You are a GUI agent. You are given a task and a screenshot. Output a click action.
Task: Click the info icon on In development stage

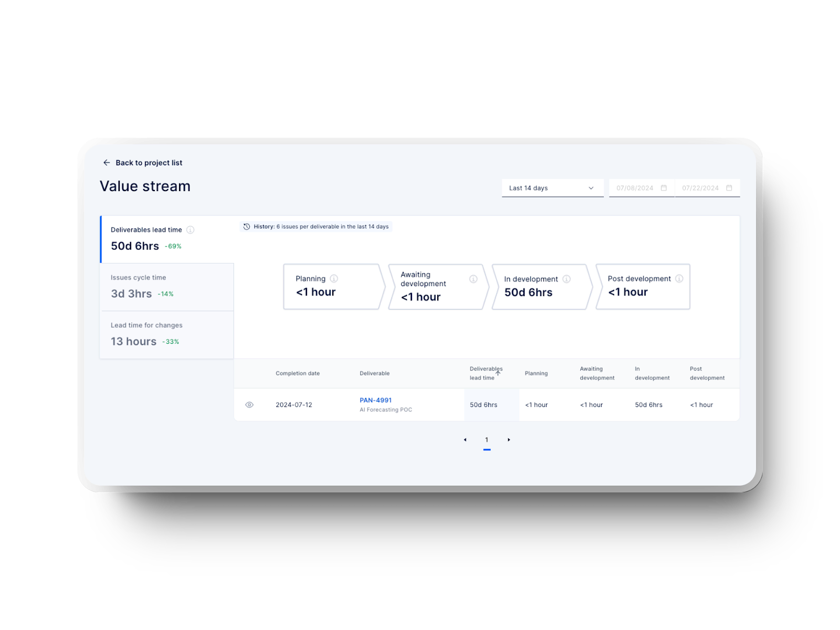click(566, 279)
